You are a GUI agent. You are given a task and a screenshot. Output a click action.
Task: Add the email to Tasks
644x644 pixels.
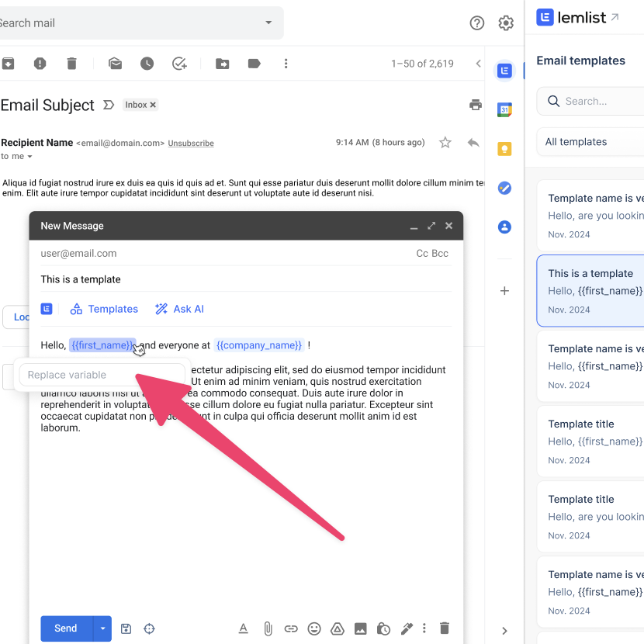pyautogui.click(x=179, y=63)
